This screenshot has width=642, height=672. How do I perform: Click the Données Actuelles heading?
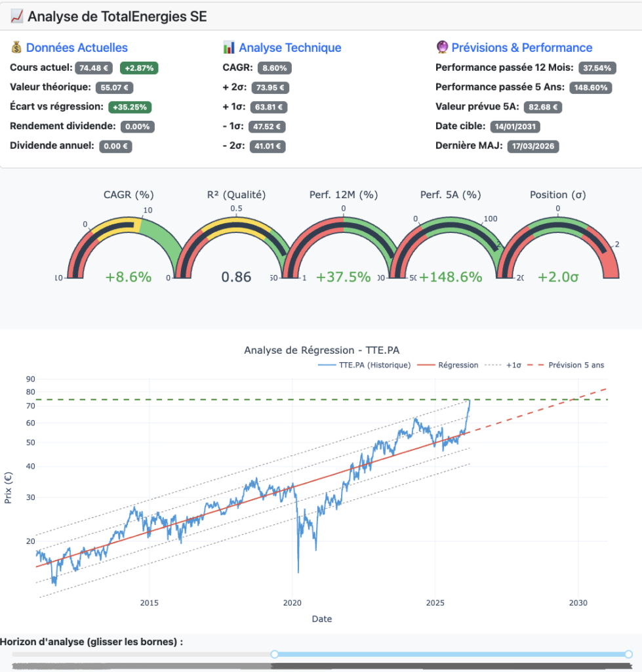pos(77,47)
